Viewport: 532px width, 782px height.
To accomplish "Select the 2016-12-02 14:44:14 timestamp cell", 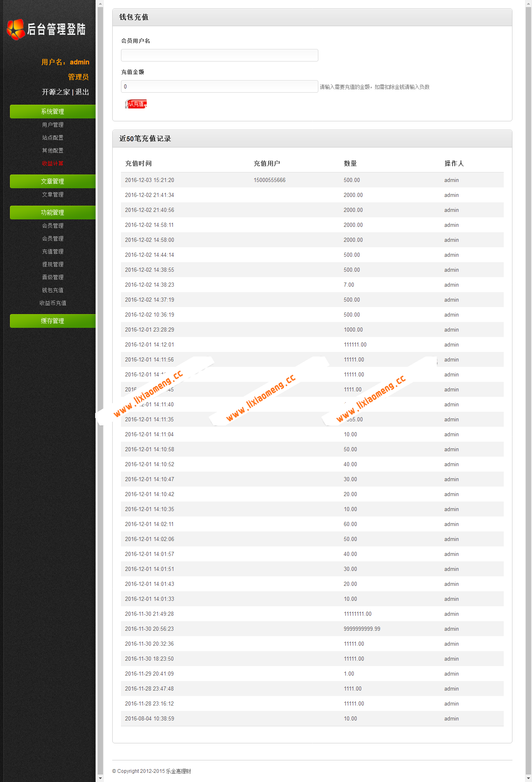I will 150,255.
